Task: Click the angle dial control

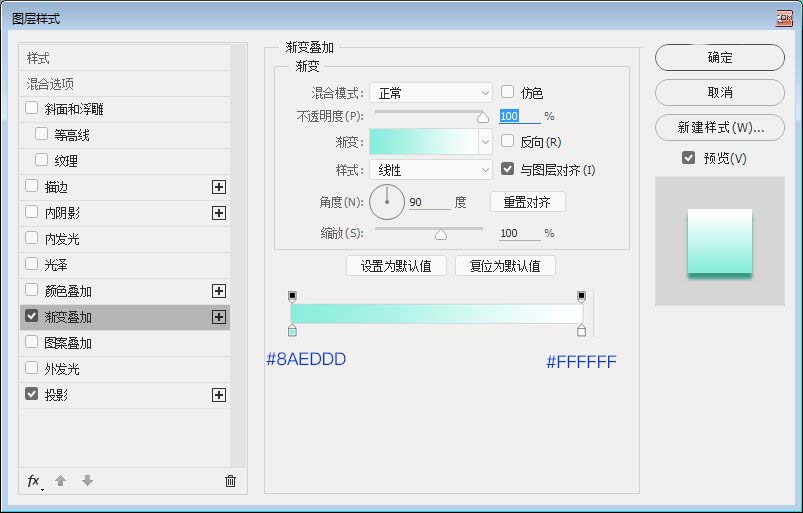Action: [x=387, y=202]
